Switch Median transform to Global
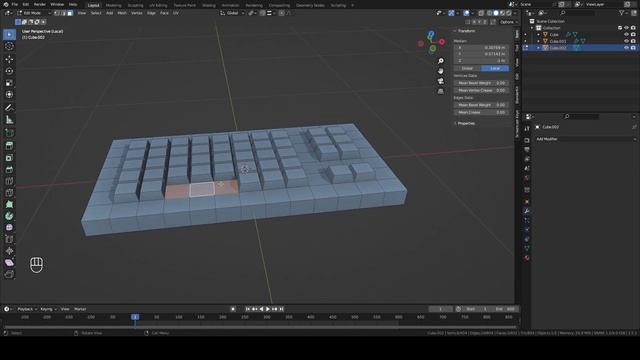 tap(467, 69)
